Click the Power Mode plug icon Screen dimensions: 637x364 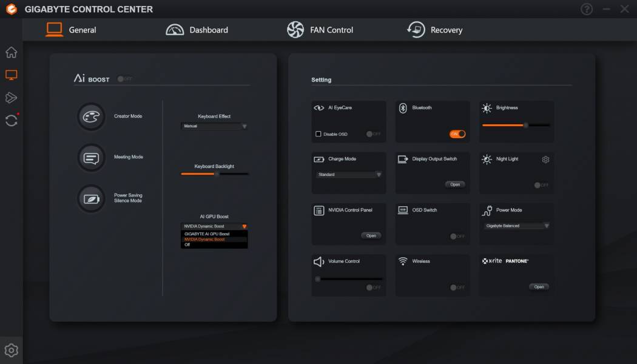pos(487,211)
